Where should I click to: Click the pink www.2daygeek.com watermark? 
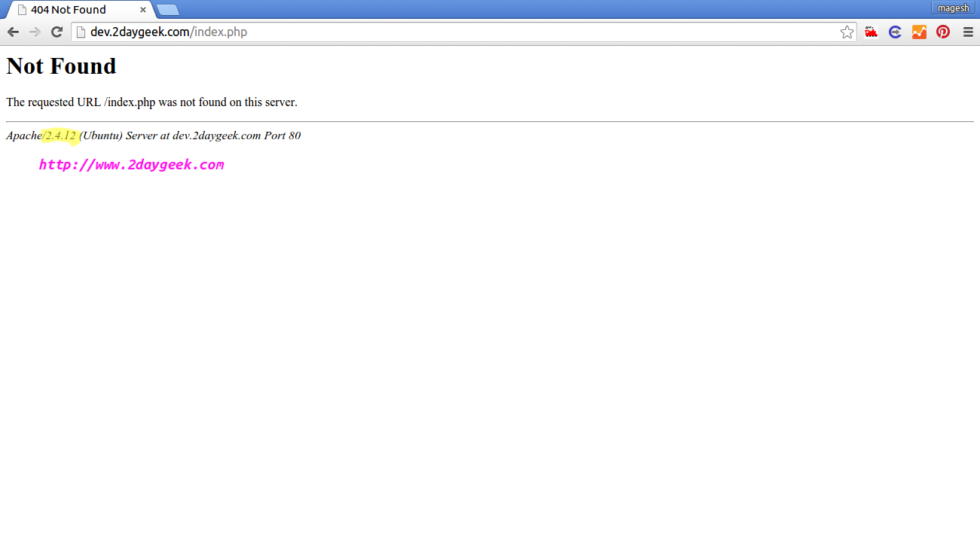[x=131, y=165]
